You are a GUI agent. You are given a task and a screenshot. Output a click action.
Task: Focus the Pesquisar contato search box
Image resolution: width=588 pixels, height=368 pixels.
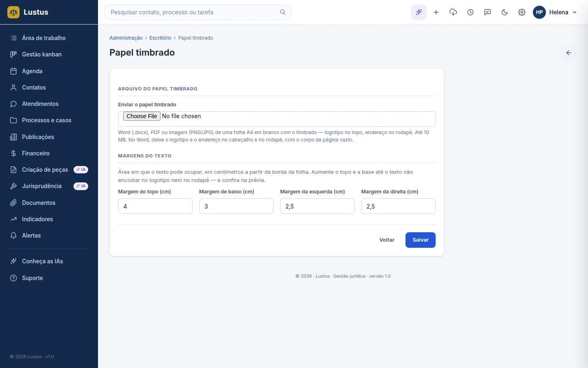198,12
